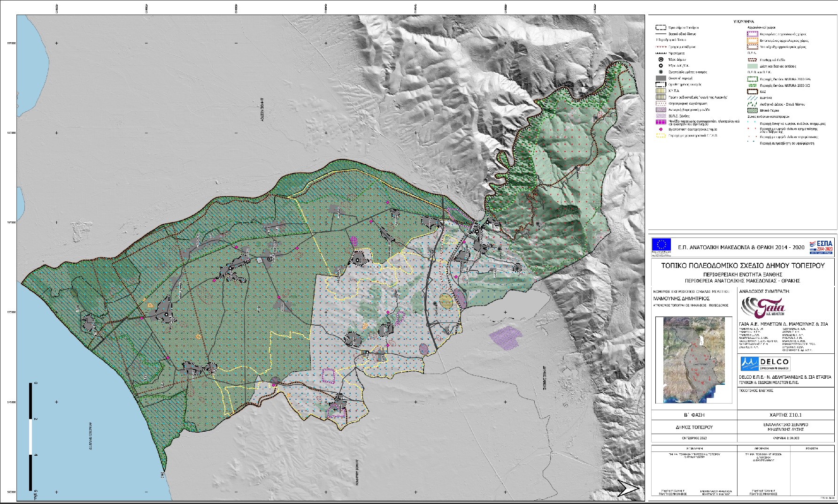Screen dimensions: 838x504
Task: Click the purple hatched industrial zone on map
Action: tap(505, 338)
